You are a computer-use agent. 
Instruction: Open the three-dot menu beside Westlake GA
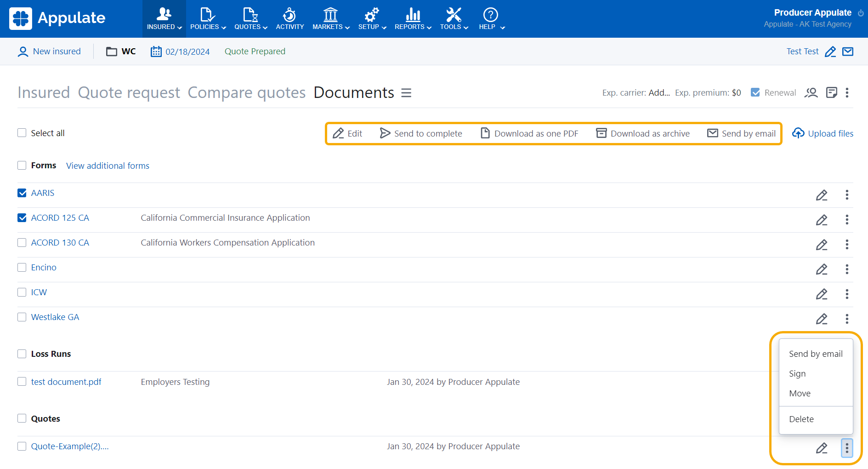coord(847,319)
